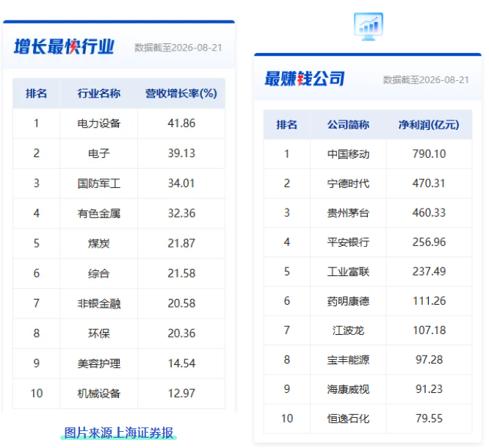This screenshot has width=489, height=448.
Task: Click the 21.87 growth rate value
Action: (x=181, y=243)
